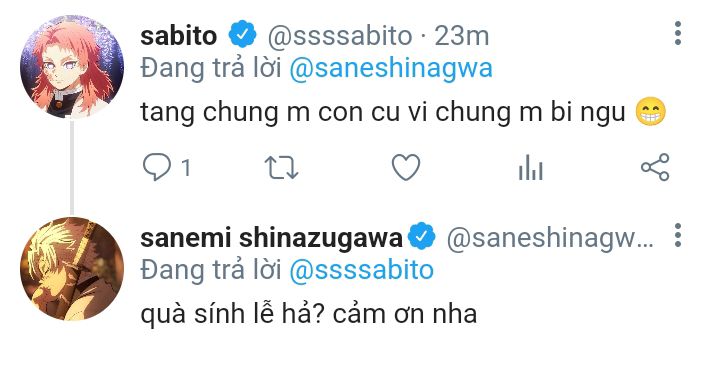Open sabito display name profile
720x370 pixels.
pos(179,36)
